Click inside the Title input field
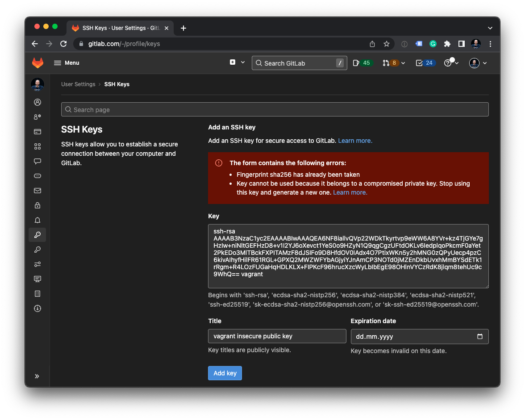 coord(276,336)
